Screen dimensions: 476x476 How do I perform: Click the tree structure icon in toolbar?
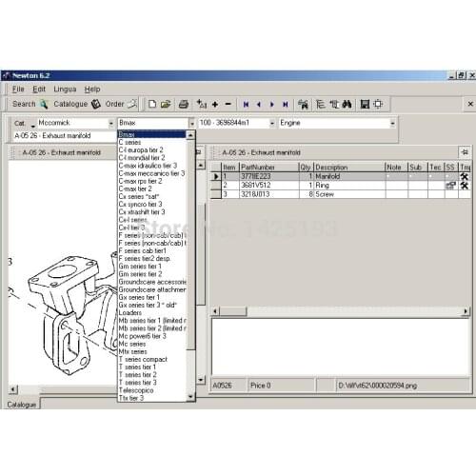[321, 104]
